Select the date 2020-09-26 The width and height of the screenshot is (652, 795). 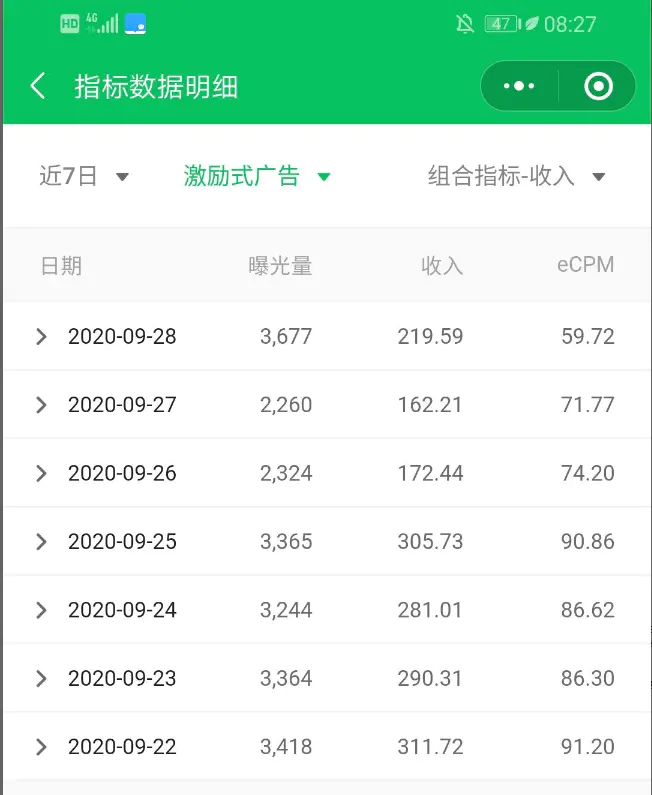coord(122,473)
